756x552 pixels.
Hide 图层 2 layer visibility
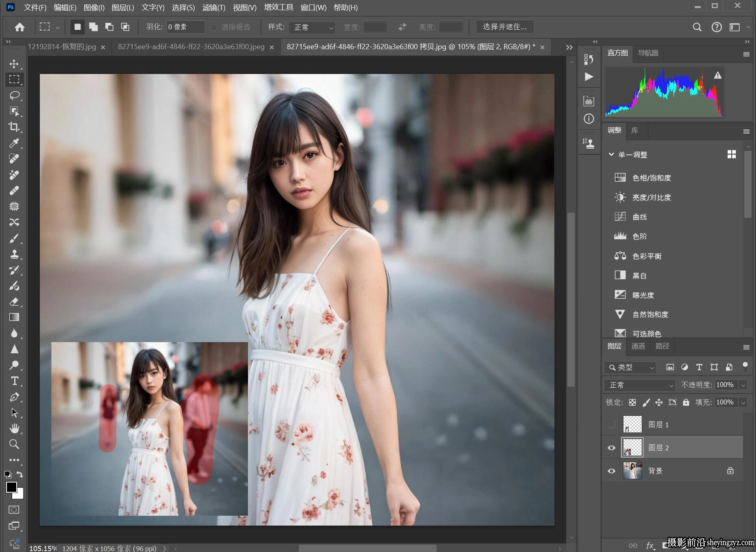[611, 448]
